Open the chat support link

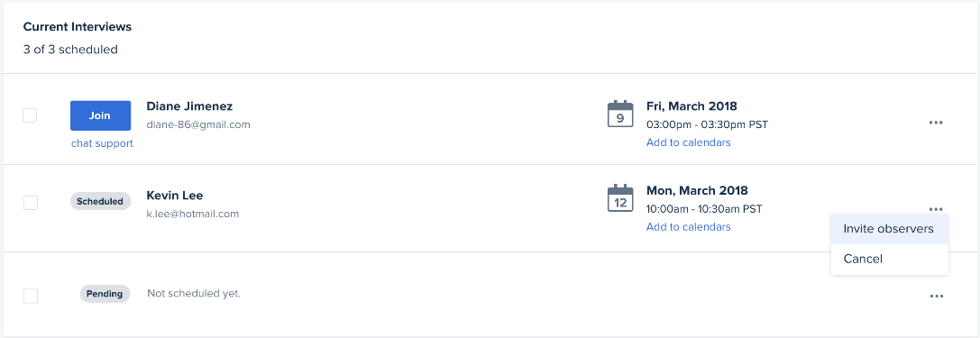click(102, 143)
